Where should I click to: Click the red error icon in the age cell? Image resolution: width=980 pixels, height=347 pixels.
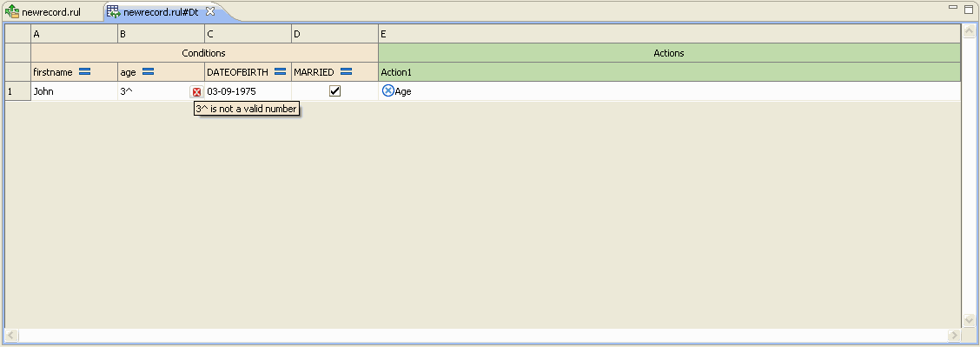(197, 92)
